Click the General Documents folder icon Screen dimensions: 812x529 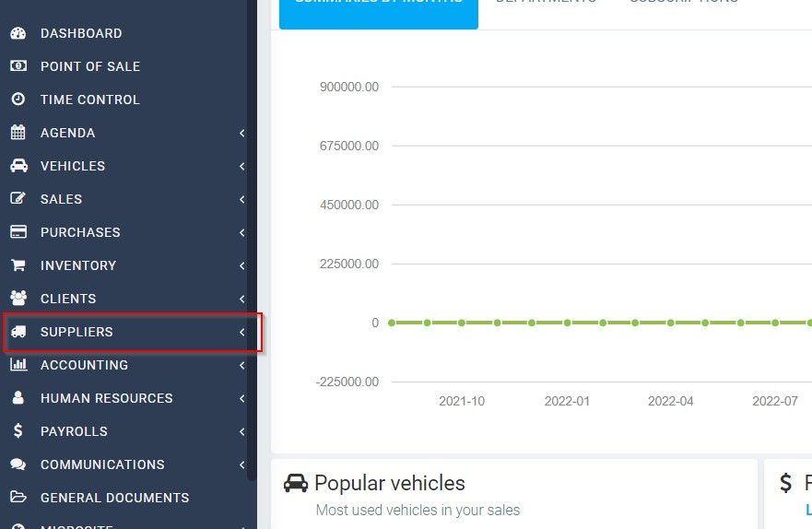click(x=18, y=498)
